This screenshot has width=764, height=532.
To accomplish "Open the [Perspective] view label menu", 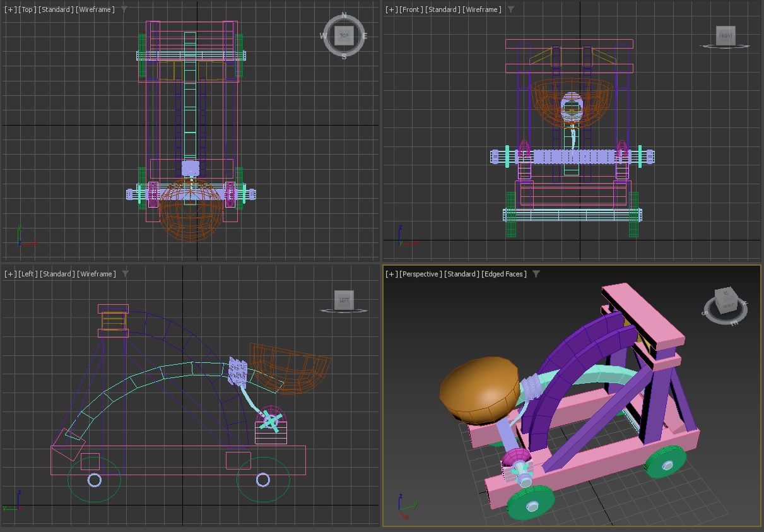I will click(421, 274).
